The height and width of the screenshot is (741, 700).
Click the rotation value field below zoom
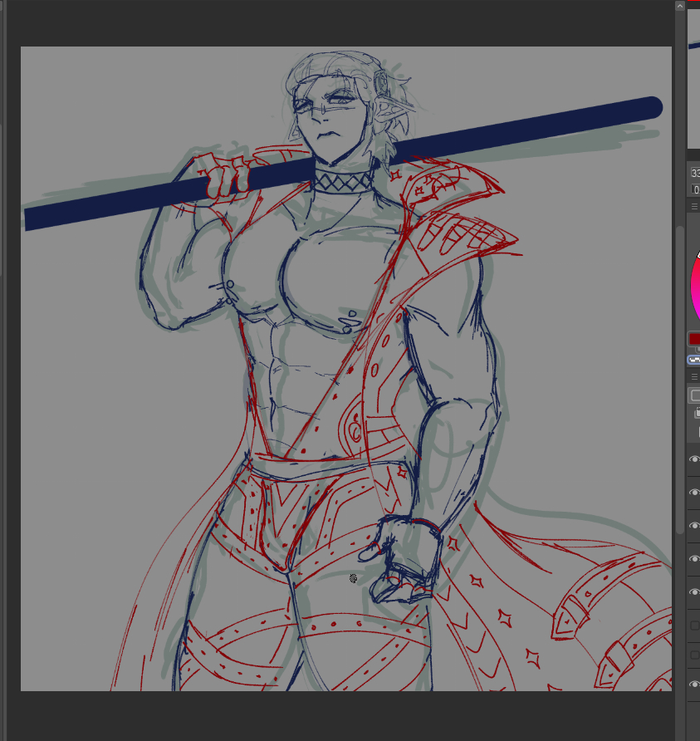[x=695, y=189]
